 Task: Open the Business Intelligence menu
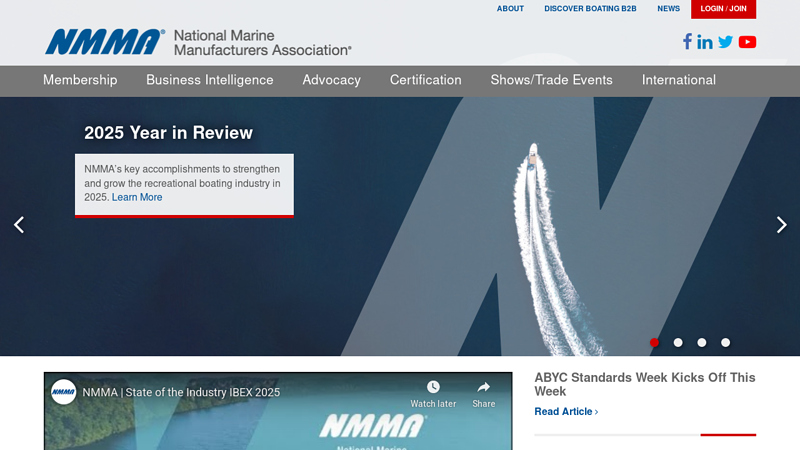pyautogui.click(x=210, y=80)
